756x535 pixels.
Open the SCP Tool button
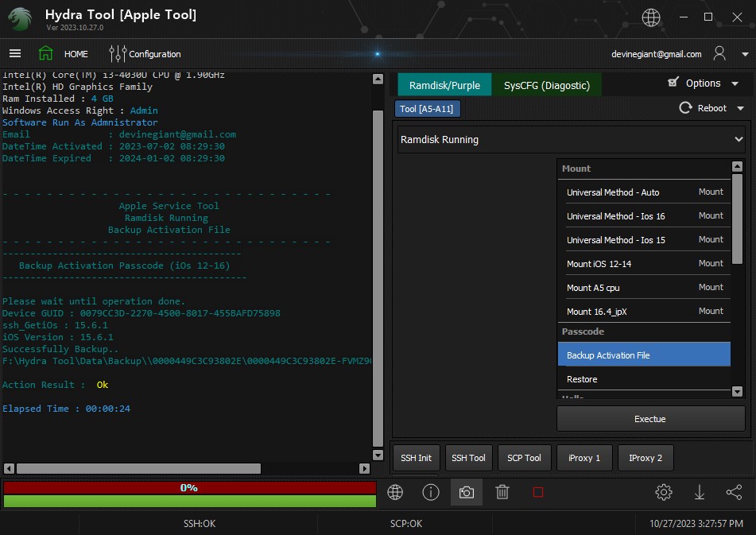(x=524, y=458)
